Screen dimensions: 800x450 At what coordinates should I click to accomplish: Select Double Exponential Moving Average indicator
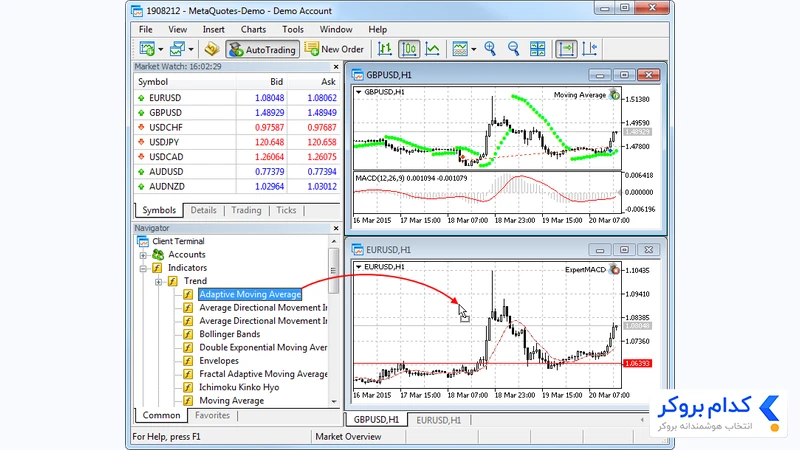coord(263,347)
